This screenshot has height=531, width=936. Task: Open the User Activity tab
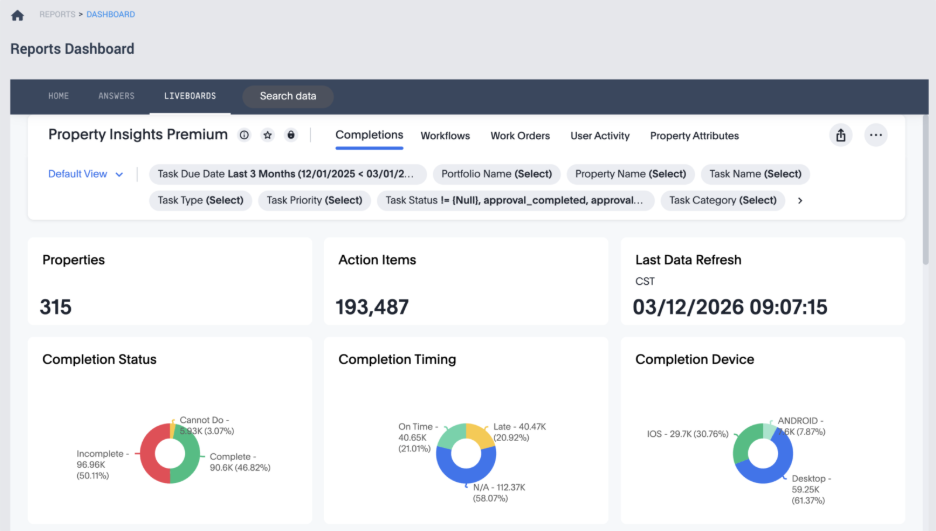(x=600, y=136)
